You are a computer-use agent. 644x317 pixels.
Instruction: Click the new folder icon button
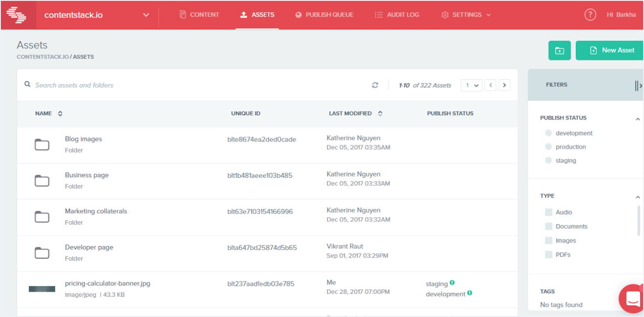coord(560,51)
